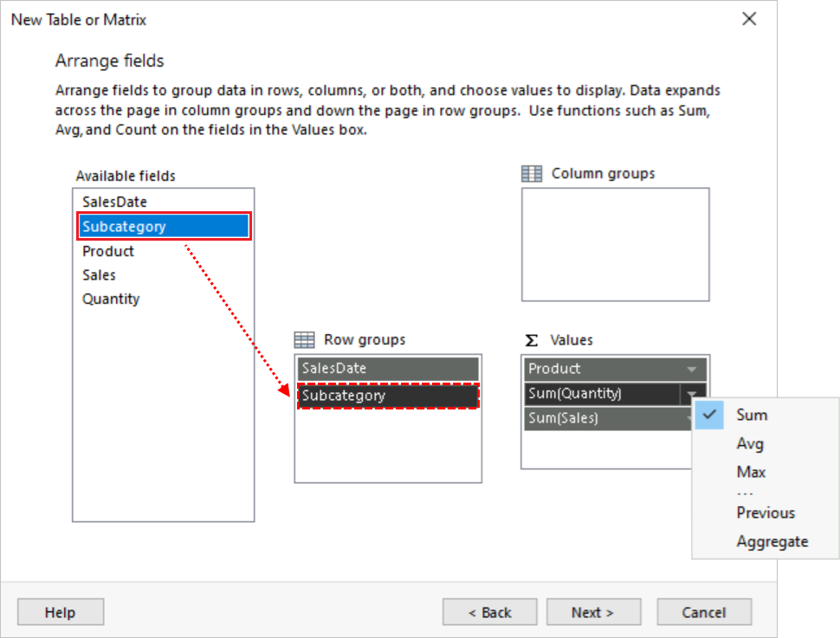Open the Sum(Quantity) aggregate dropdown
Image resolution: width=840 pixels, height=638 pixels.
[693, 393]
